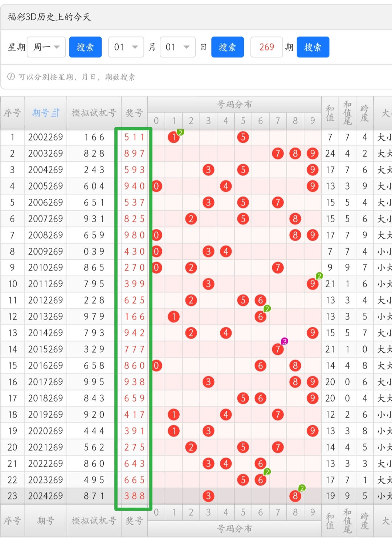Click the 奖号 column header at top
Screen dimensions: 392x543
click(x=134, y=113)
